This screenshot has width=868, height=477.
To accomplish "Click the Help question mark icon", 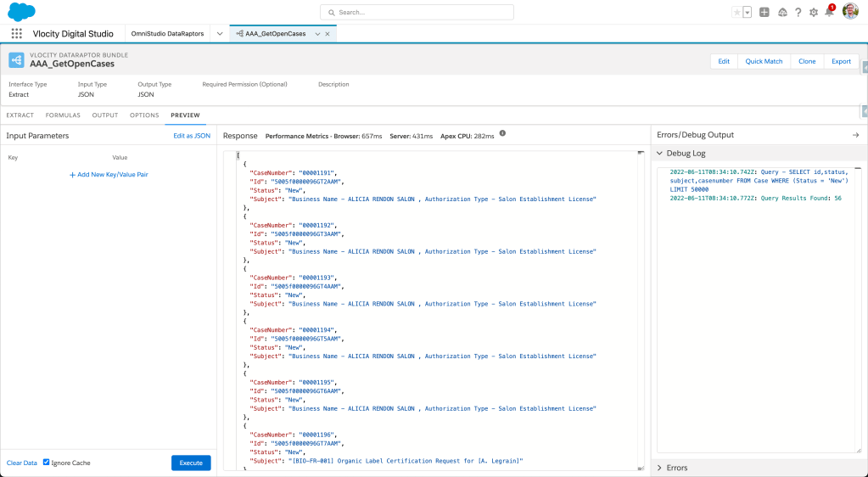I will 798,12.
